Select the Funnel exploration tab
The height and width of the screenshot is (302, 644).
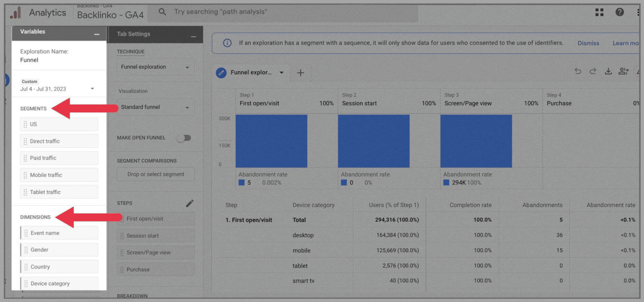pos(250,73)
